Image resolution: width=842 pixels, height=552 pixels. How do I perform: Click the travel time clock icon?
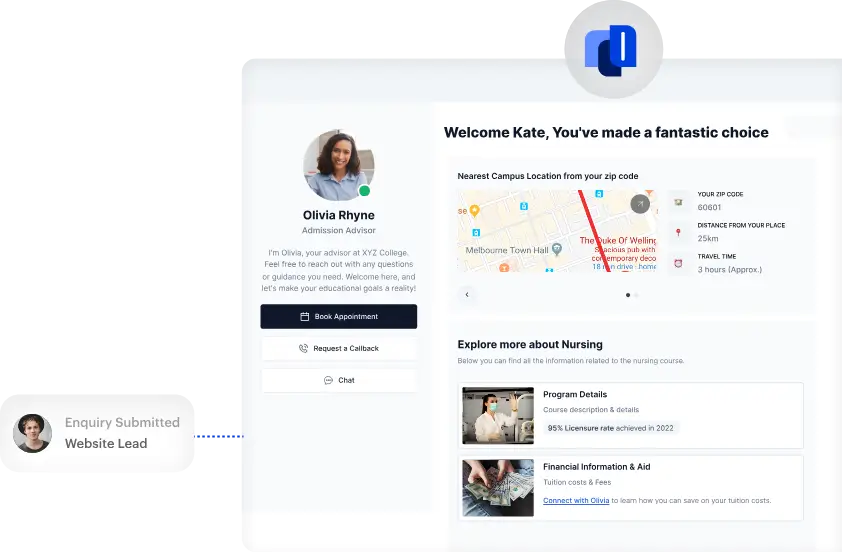[678, 264]
